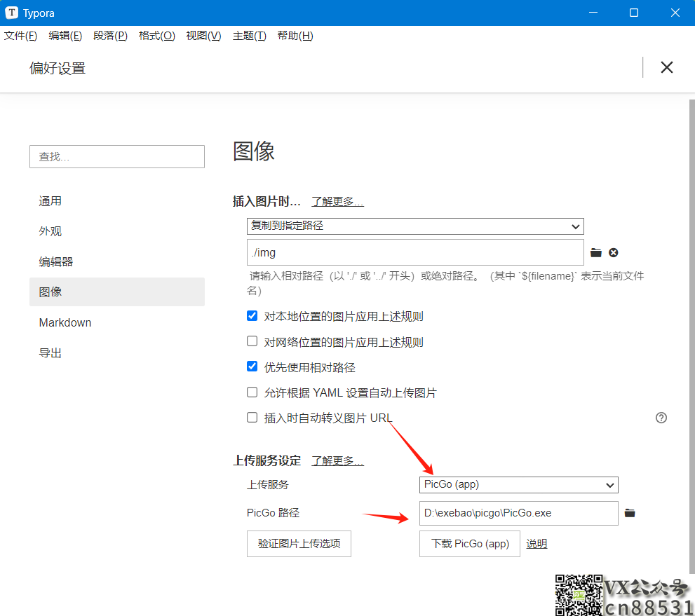Click the PicGo path input field
Viewport: 695px width, 616px height.
pos(518,513)
